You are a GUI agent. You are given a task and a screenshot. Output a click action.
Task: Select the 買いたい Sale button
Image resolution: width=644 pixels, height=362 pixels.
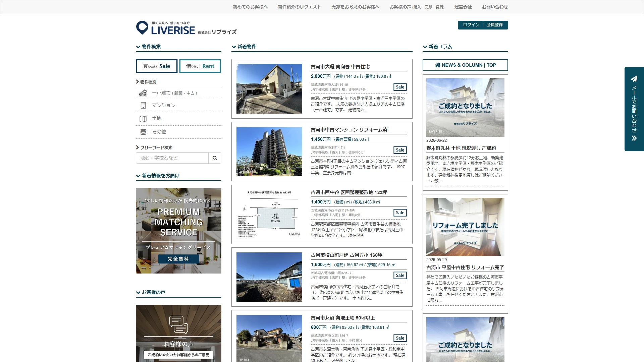(157, 66)
